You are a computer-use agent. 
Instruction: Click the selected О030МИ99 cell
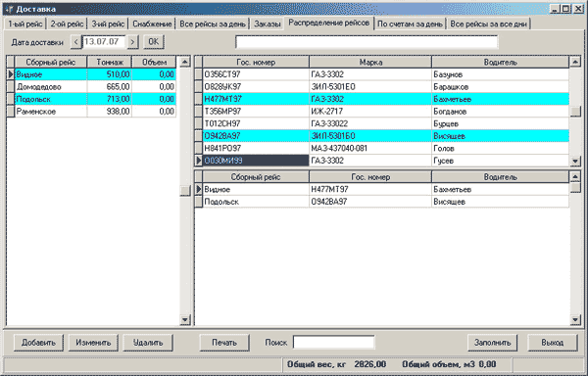point(256,161)
